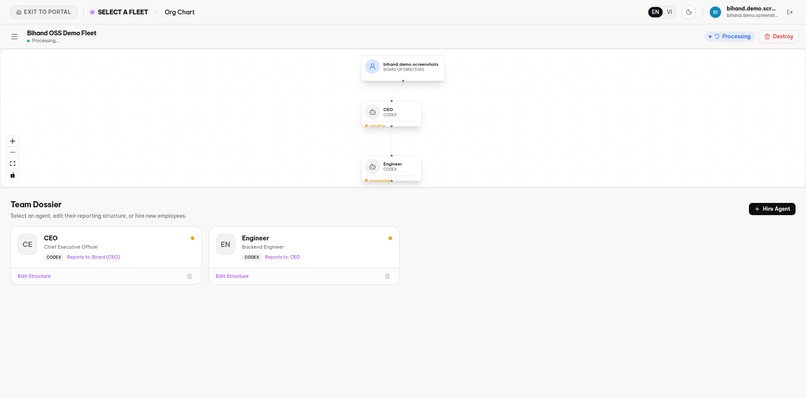806x398 pixels.
Task: Click 'Reports to: CEO' link
Action: click(x=282, y=257)
